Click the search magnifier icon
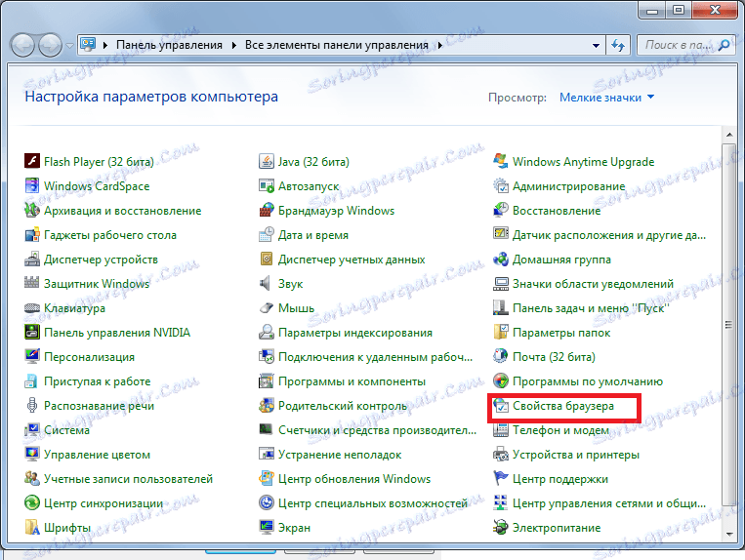 (724, 45)
